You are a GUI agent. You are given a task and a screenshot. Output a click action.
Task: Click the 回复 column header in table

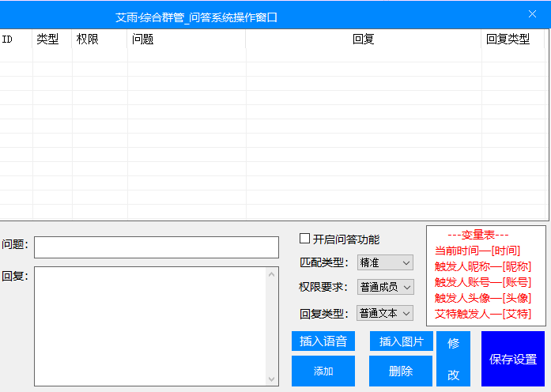pyautogui.click(x=363, y=40)
